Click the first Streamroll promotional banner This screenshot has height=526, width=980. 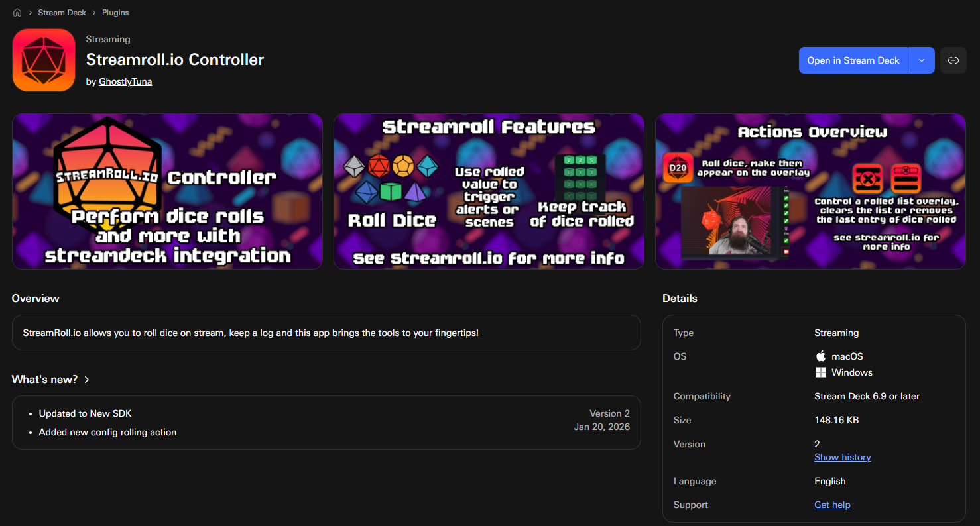pyautogui.click(x=168, y=191)
